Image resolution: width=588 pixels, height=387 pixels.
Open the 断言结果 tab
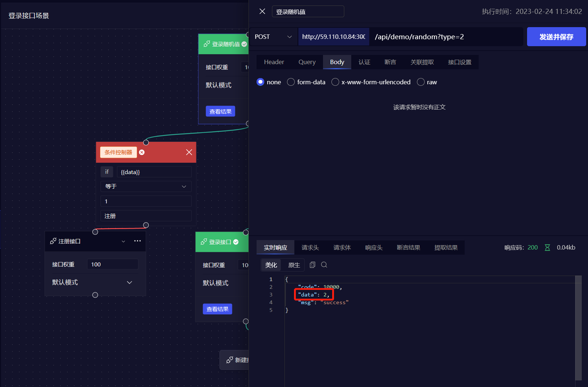pos(408,247)
